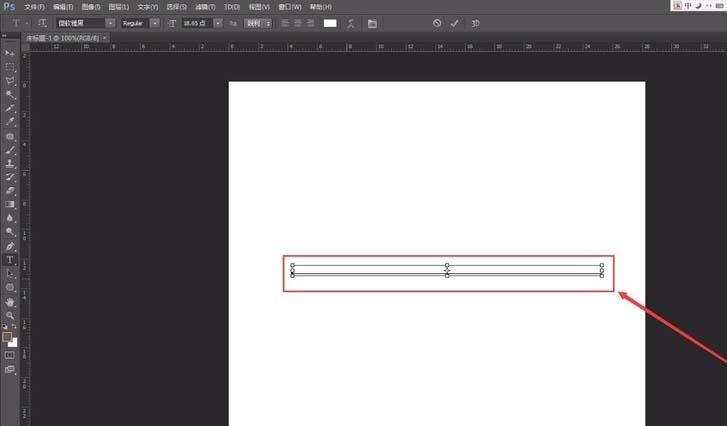Select the Hand tool
Image resolution: width=727 pixels, height=426 pixels.
pos(10,301)
